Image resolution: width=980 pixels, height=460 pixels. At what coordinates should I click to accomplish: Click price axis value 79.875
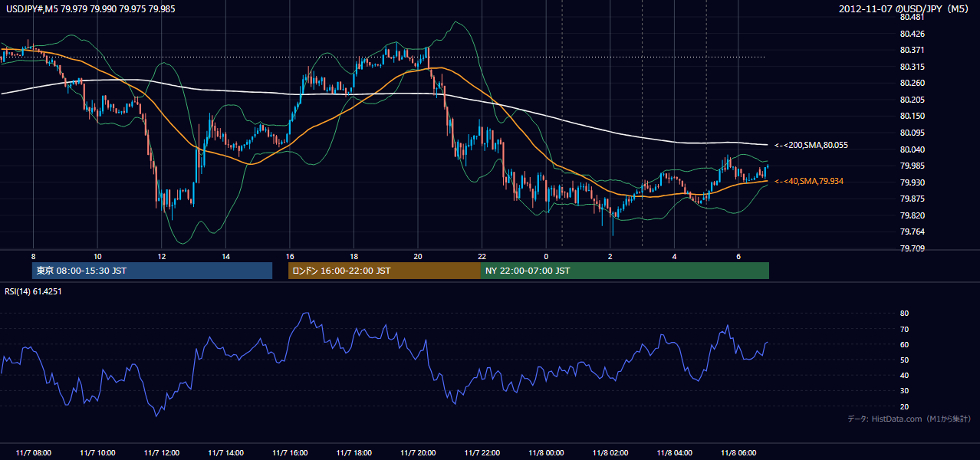pos(914,199)
